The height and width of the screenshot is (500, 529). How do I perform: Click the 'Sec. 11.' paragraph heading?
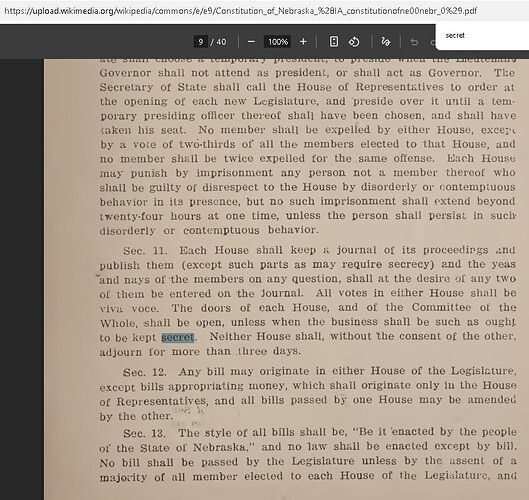pos(145,251)
